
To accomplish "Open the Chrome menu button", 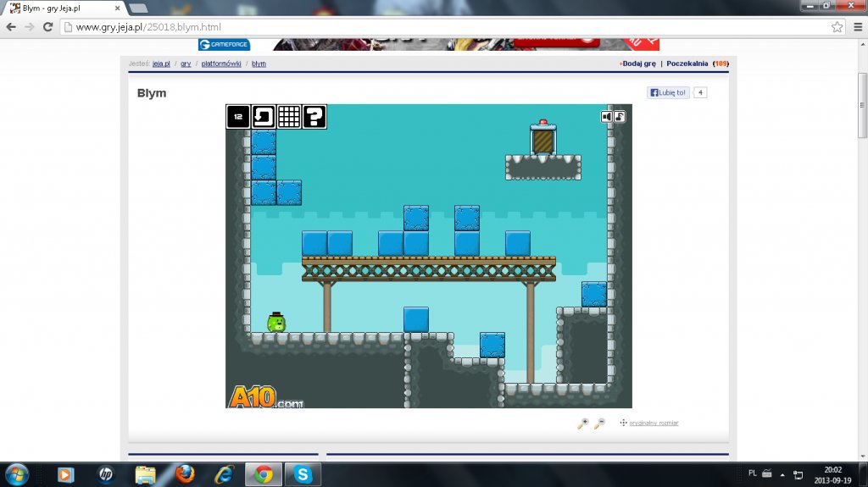I will (855, 27).
